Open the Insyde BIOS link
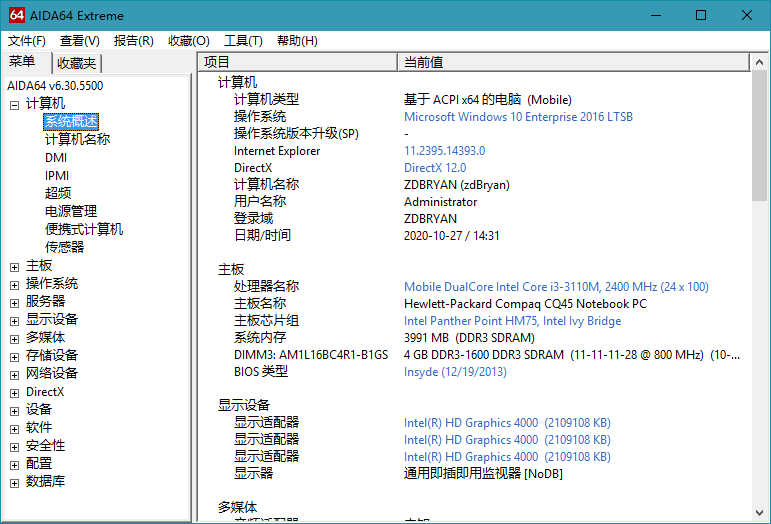771x524 pixels. 455,372
